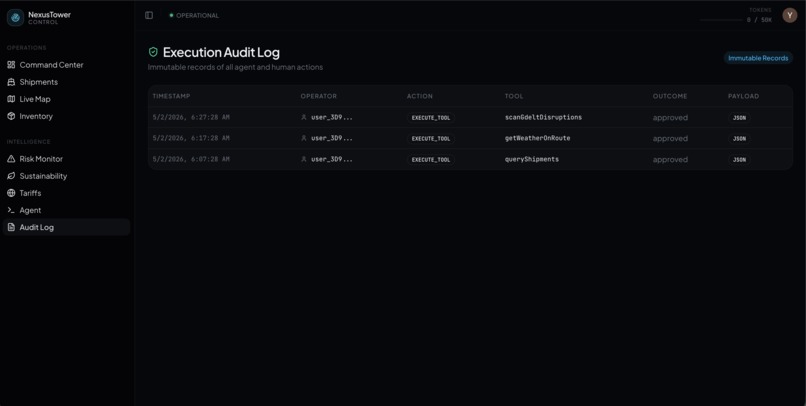Viewport: 806px width, 406px height.
Task: Click the Inventory box icon
Action: 11,116
